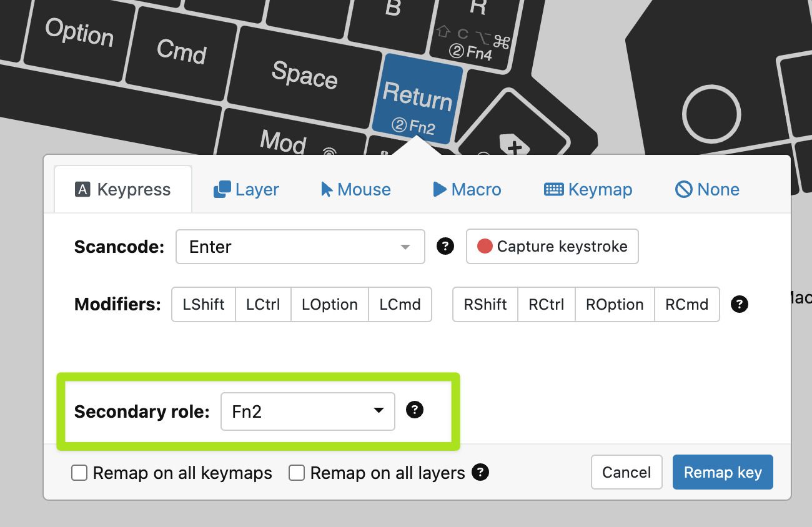Switch to the None tab

point(708,189)
